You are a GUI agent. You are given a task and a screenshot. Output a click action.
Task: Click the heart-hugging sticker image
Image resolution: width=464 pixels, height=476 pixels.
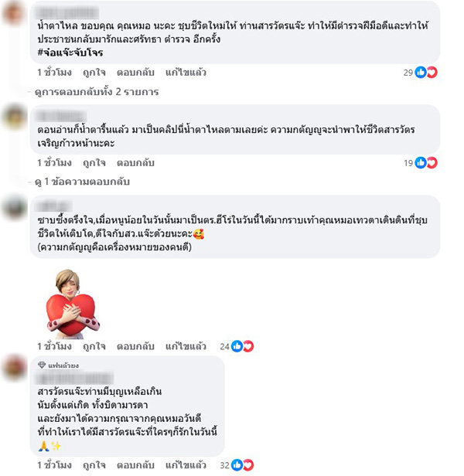(73, 304)
